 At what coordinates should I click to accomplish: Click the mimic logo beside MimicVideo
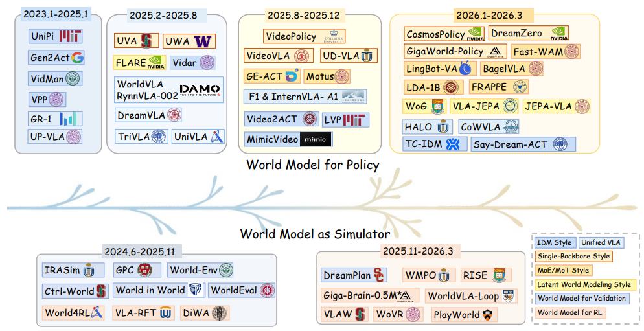click(316, 139)
